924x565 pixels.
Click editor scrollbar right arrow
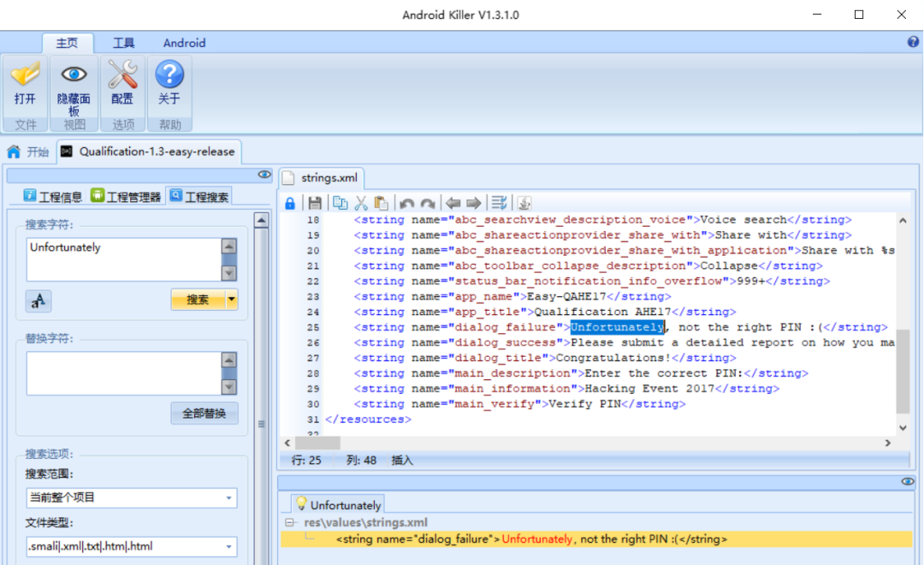pos(887,443)
